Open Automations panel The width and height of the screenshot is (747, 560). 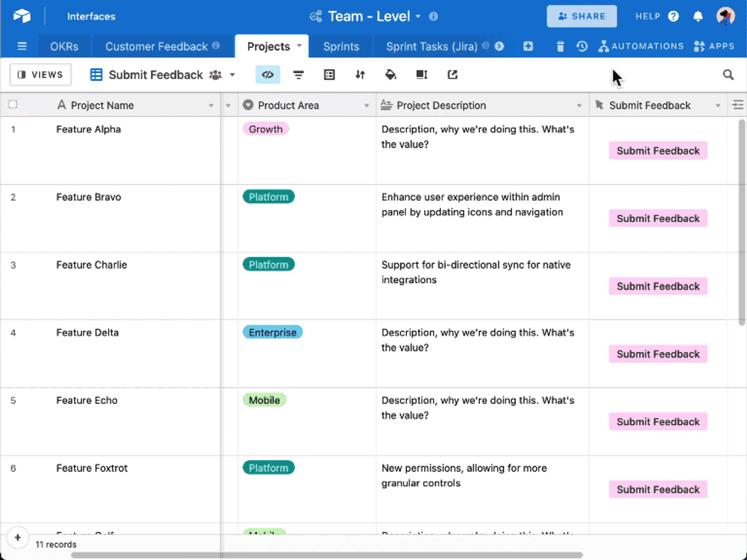(641, 46)
